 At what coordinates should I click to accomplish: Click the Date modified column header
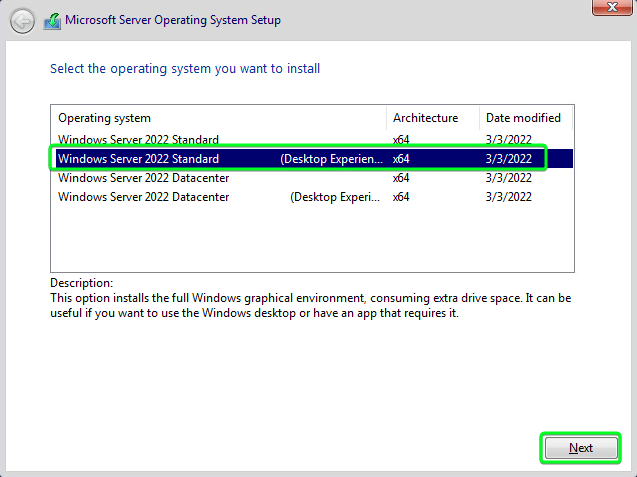click(526, 118)
